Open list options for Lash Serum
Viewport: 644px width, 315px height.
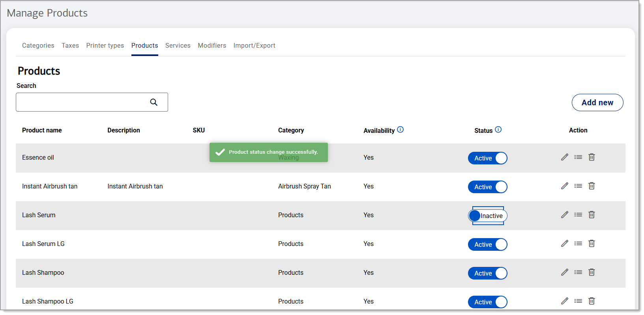pos(578,214)
